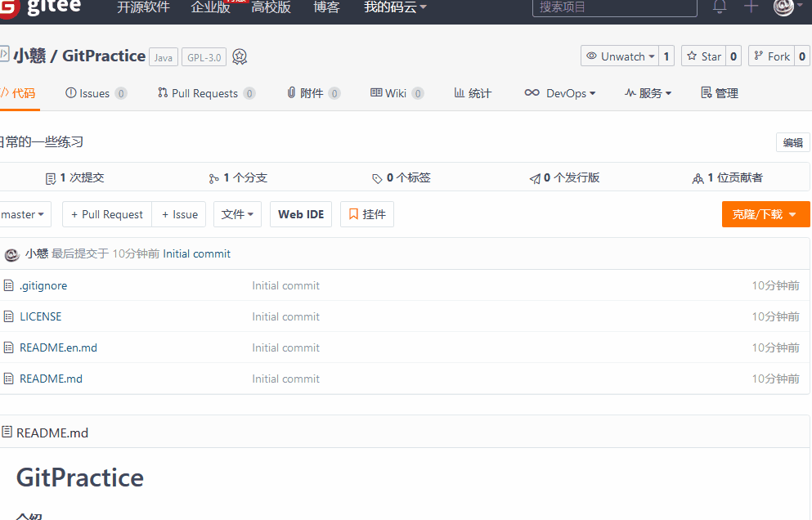The width and height of the screenshot is (812, 520).
Task: Expand the 我的码云 menu
Action: tap(395, 7)
